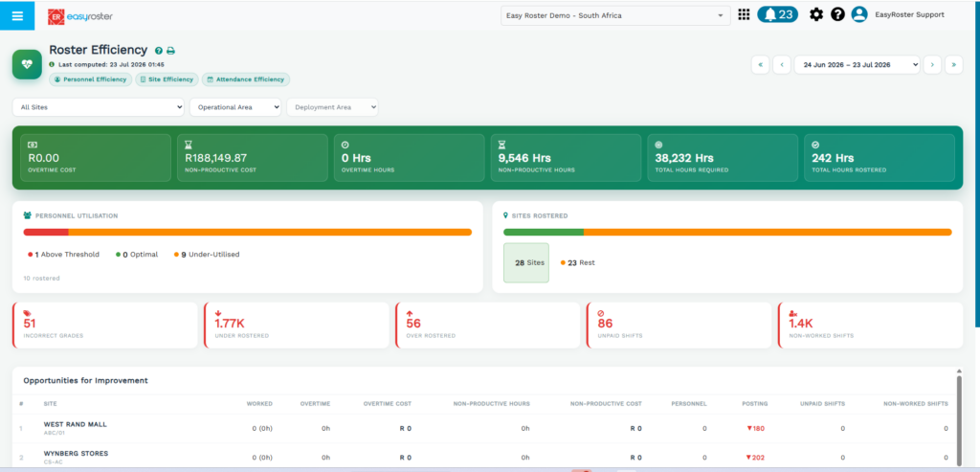980x472 pixels.
Task: Click the 23 Rest legend entry
Action: pos(577,262)
